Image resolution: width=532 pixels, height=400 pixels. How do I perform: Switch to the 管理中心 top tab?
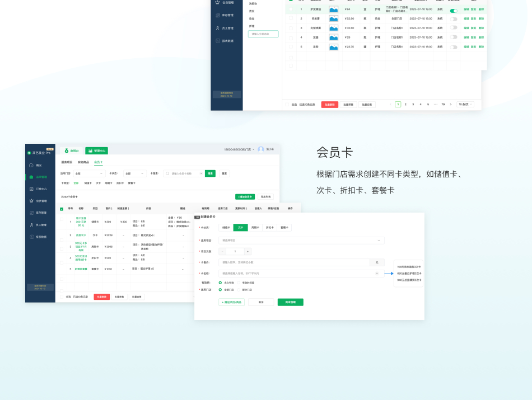tap(96, 150)
